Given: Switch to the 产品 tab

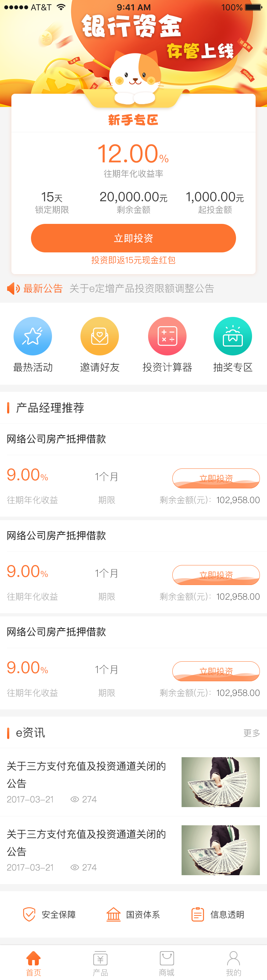Looking at the screenshot, I should point(100,961).
